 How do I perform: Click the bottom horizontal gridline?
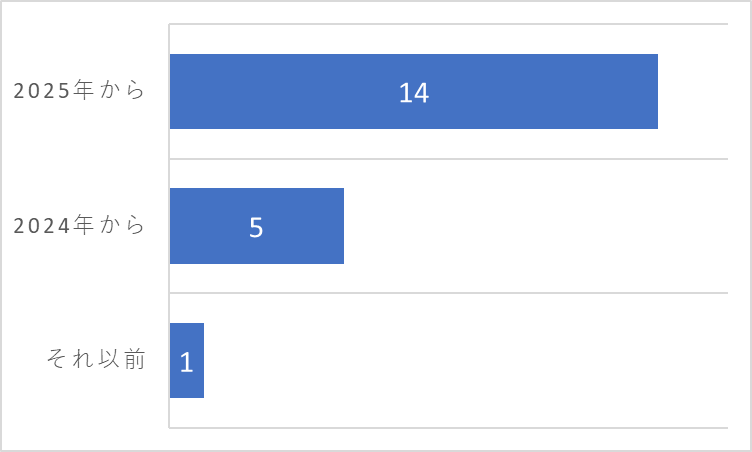click(x=448, y=428)
